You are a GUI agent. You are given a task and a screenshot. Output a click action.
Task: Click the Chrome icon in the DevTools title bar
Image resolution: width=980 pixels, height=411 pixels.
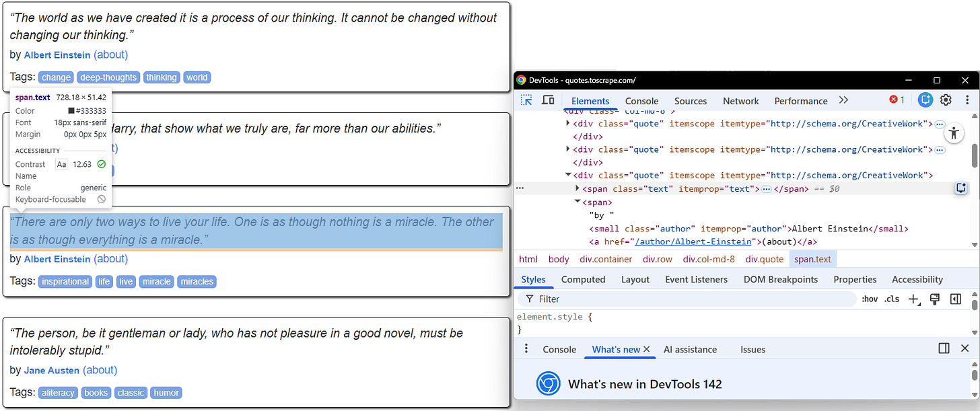coord(521,80)
